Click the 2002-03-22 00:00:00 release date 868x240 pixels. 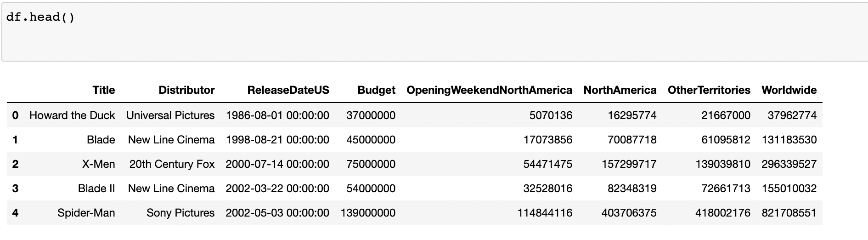point(277,189)
